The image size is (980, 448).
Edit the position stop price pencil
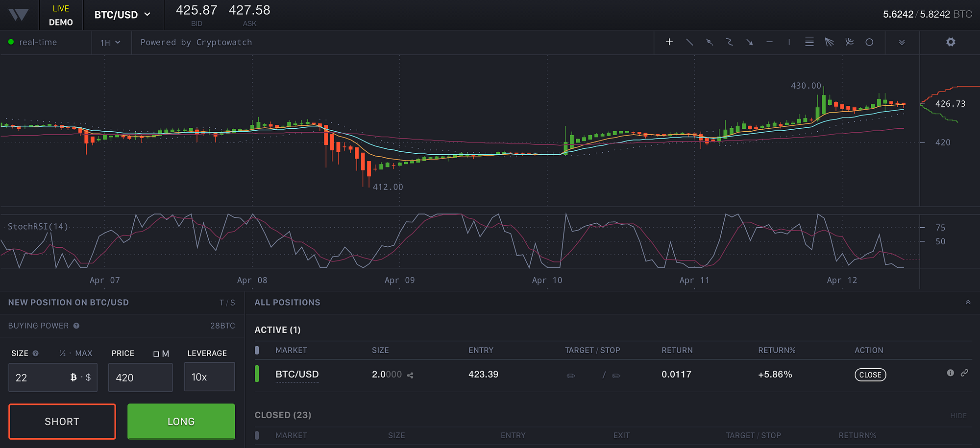616,376
